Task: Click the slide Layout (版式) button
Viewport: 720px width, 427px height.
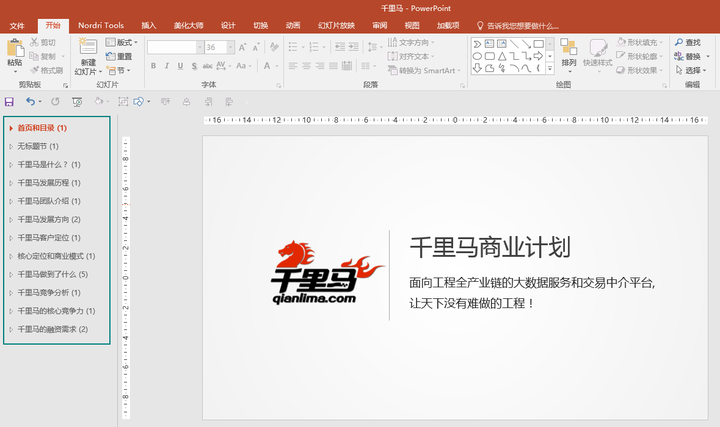Action: click(x=121, y=42)
